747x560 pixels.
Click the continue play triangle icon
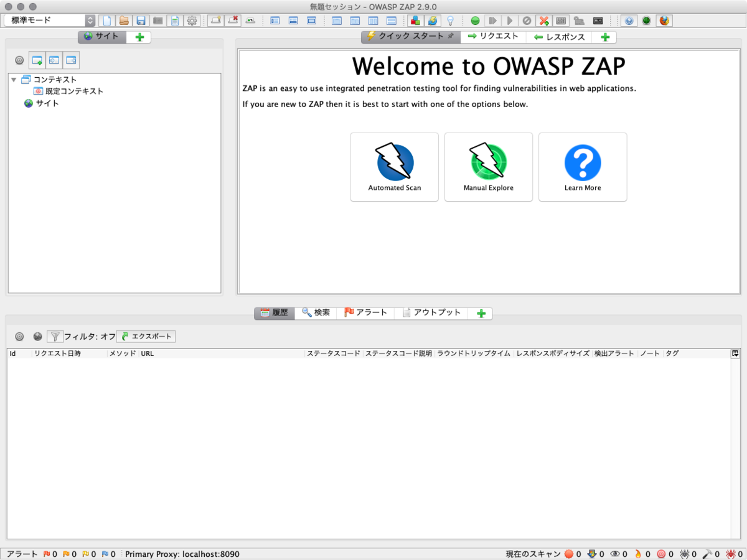[x=510, y=21]
